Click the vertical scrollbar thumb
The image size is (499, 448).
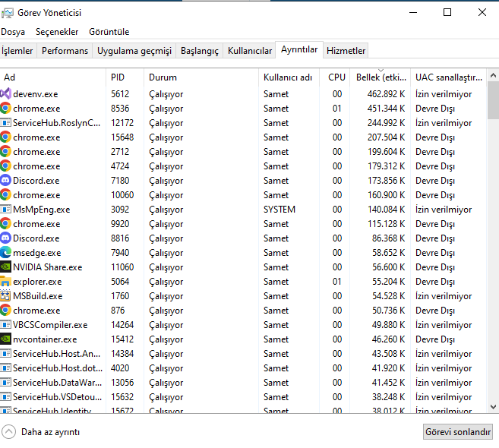(x=493, y=100)
